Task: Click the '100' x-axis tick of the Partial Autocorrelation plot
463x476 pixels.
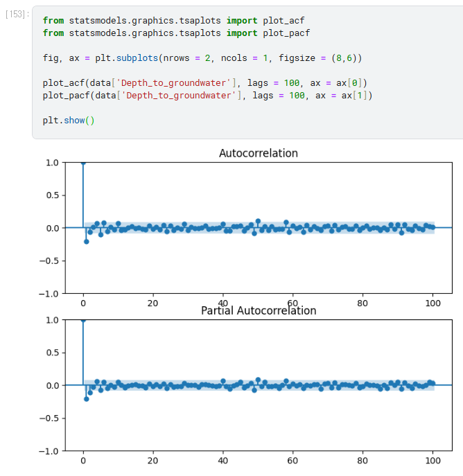Action: coord(433,461)
